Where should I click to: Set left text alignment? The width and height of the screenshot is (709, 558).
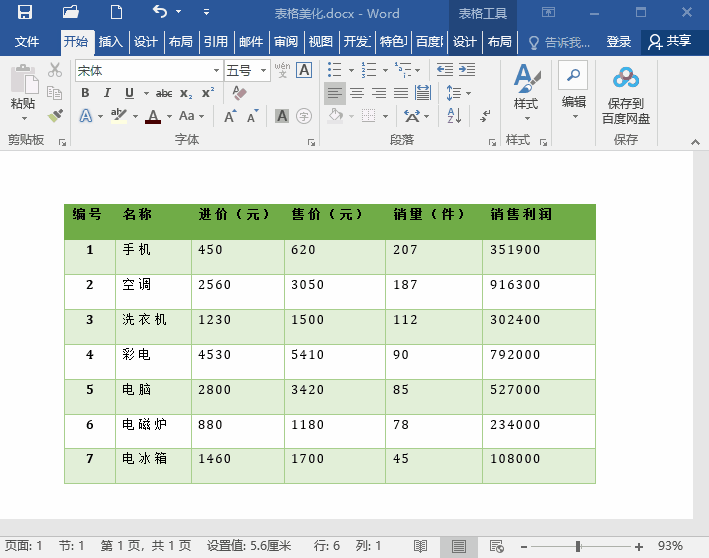(x=335, y=93)
